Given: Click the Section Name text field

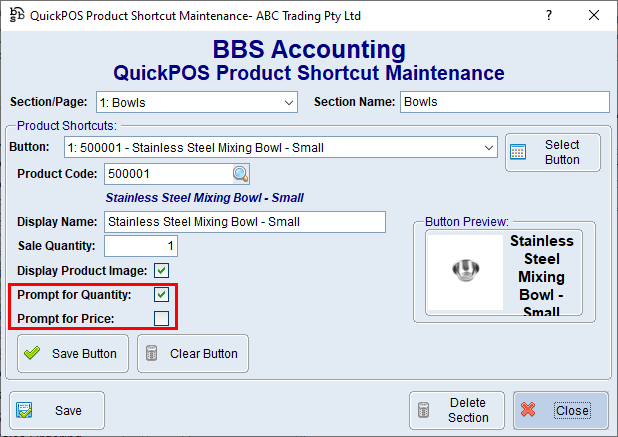Looking at the screenshot, I should pyautogui.click(x=504, y=102).
